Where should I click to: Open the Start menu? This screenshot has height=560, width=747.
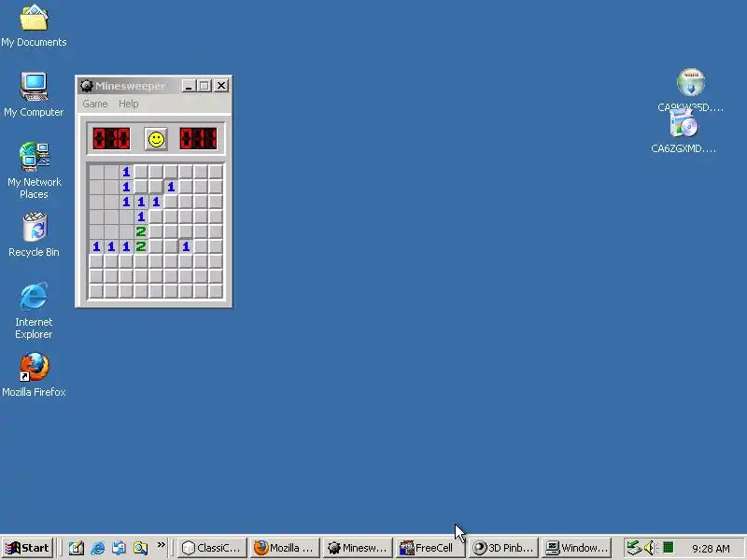tap(28, 548)
